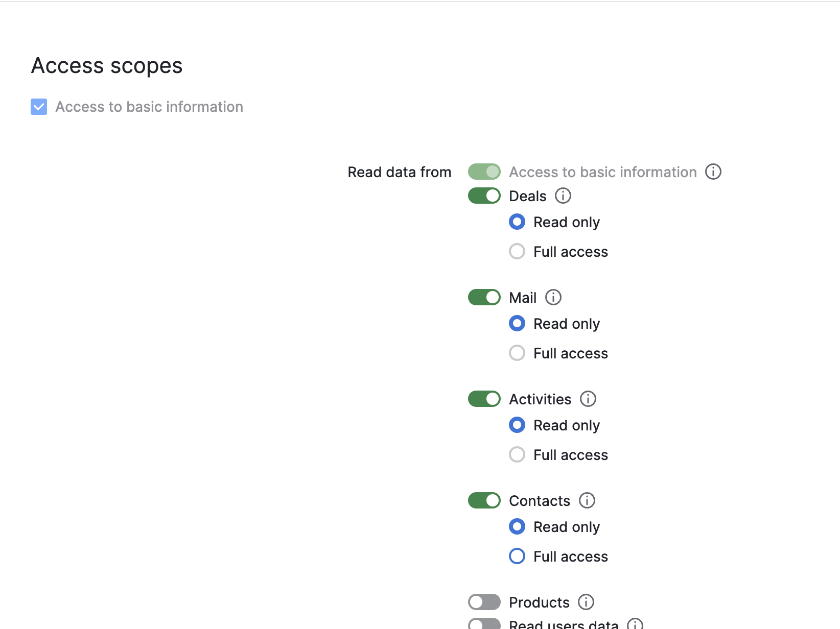Image resolution: width=840 pixels, height=629 pixels.
Task: View info about the Mail scope
Action: (x=553, y=297)
